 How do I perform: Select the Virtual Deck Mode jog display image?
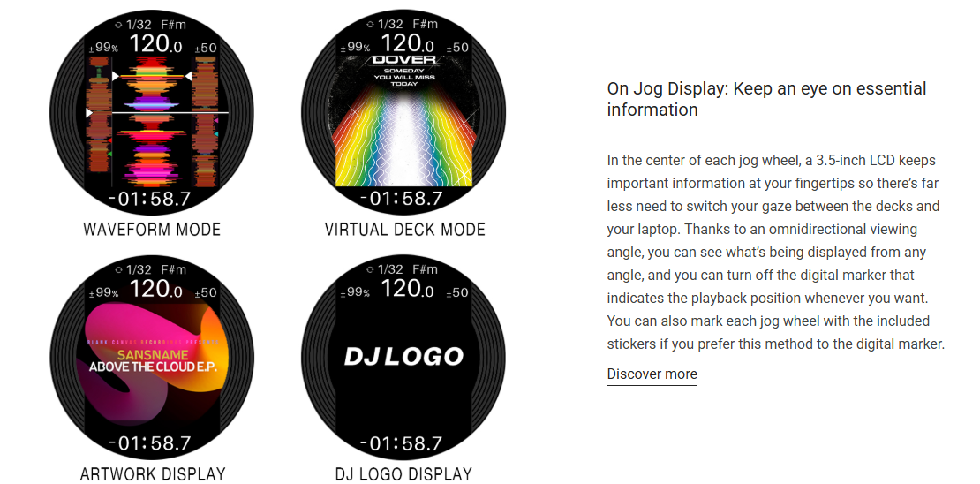coord(403,113)
